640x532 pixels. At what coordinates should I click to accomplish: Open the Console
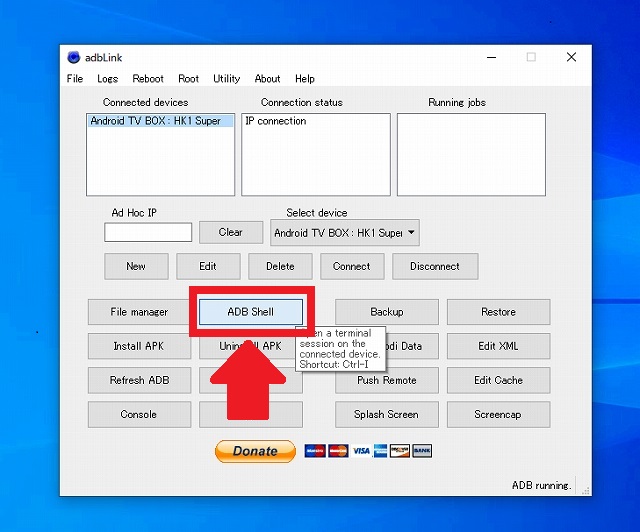pyautogui.click(x=139, y=414)
